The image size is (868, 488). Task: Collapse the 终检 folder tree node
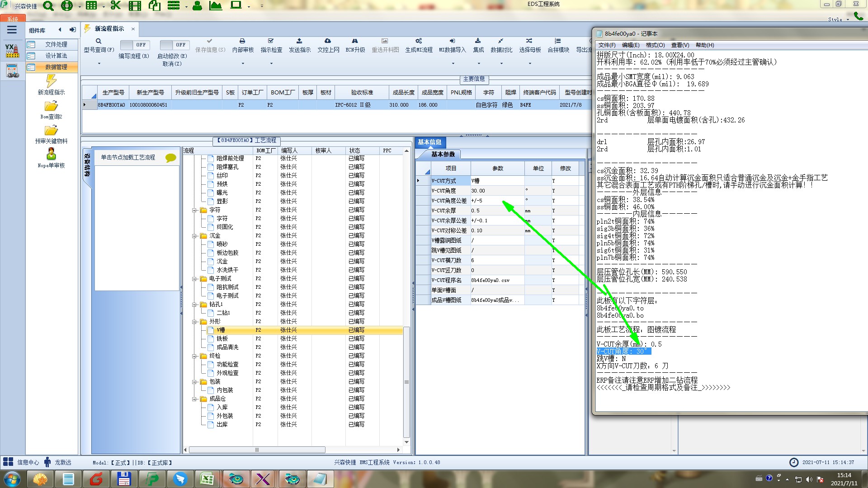click(194, 356)
